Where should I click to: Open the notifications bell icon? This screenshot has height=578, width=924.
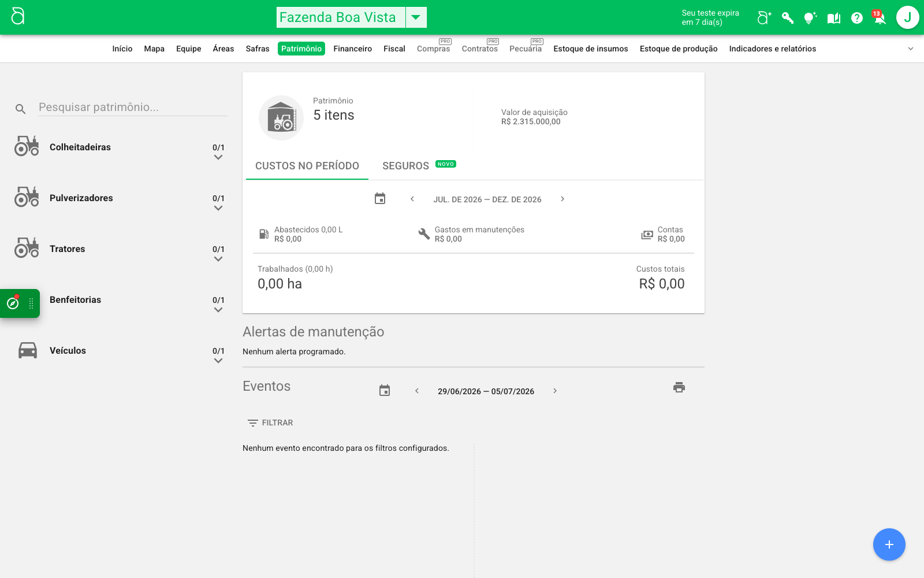pos(880,18)
